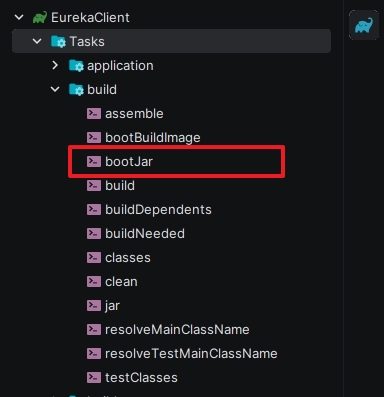Select the application group label

[120, 66]
